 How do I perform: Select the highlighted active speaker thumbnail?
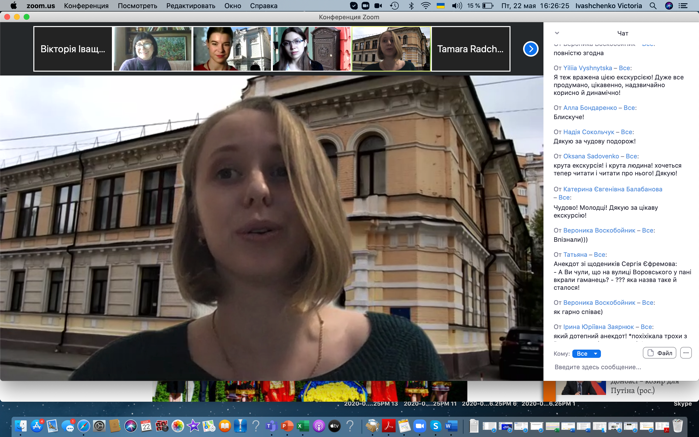coord(391,49)
